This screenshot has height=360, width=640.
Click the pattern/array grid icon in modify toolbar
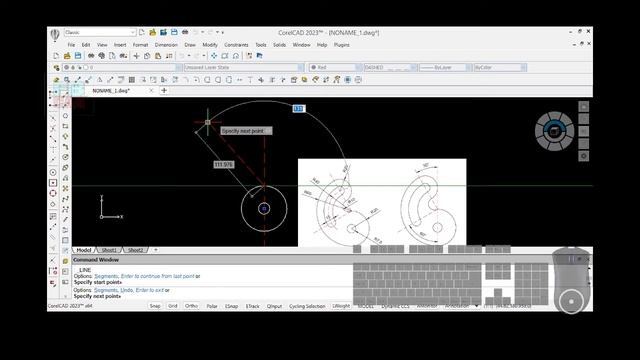(x=131, y=80)
